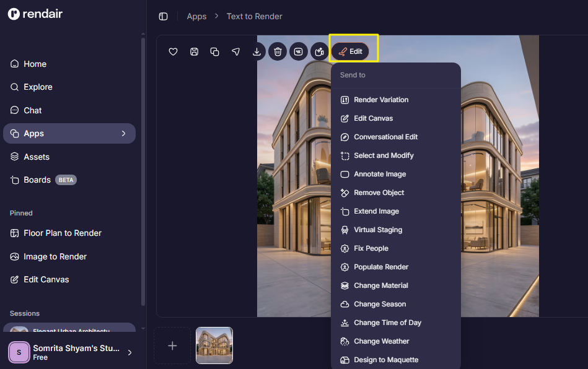Select Virtual Staging from the menu
Viewport: 588px width, 369px height.
[x=396, y=230]
